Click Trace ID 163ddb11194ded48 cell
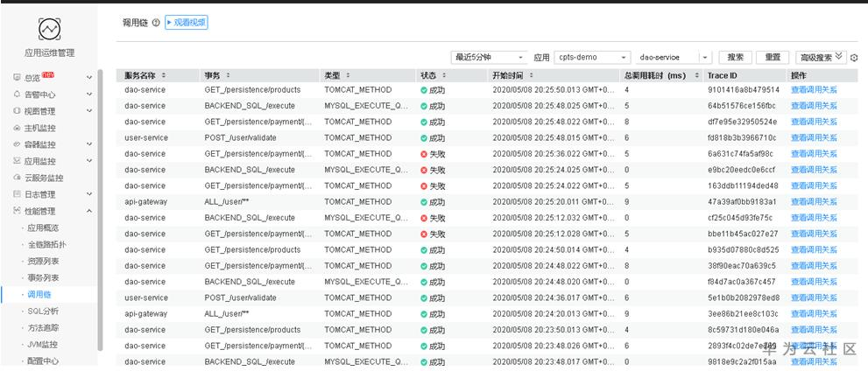The height and width of the screenshot is (371, 868). pos(743,185)
